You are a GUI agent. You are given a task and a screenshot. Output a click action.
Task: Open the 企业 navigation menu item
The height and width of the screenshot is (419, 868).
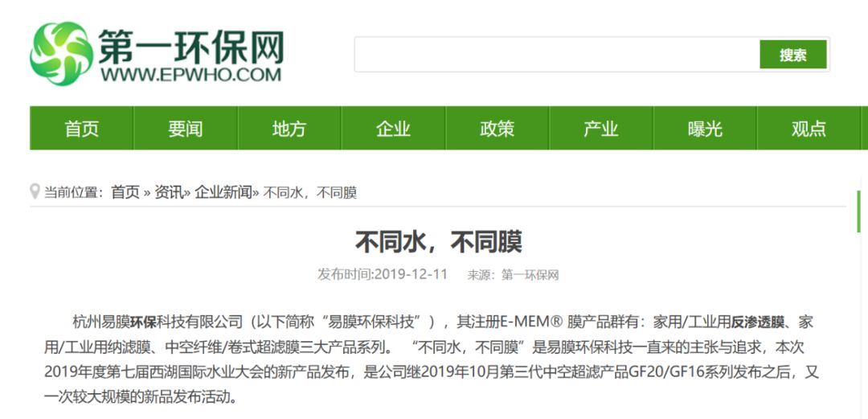point(393,129)
